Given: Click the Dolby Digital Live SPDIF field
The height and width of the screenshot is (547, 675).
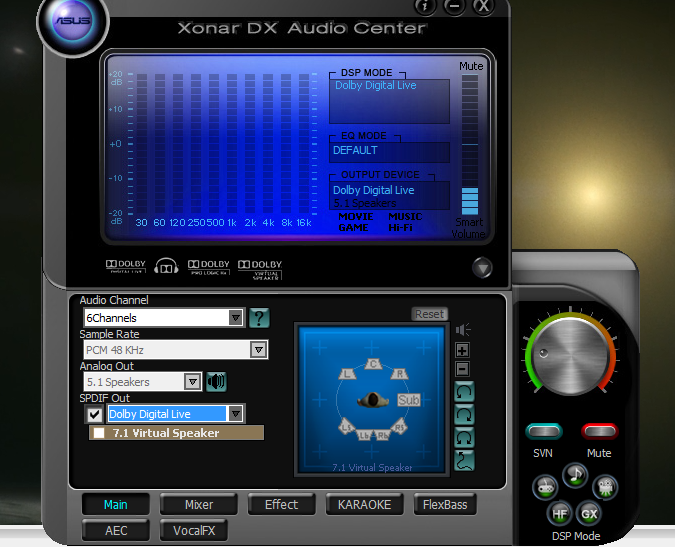Looking at the screenshot, I should pyautogui.click(x=176, y=414).
